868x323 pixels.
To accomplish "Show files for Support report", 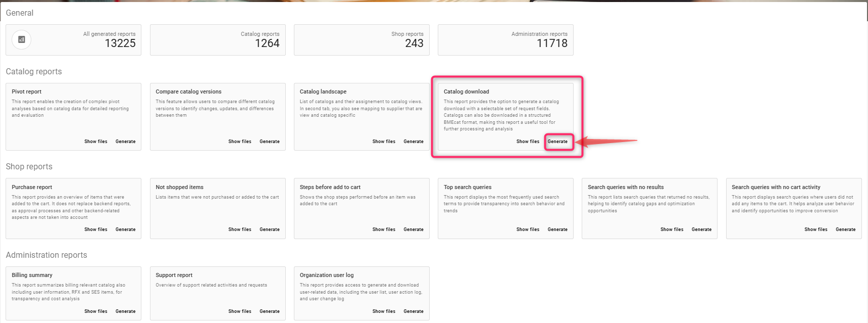I will pyautogui.click(x=239, y=311).
